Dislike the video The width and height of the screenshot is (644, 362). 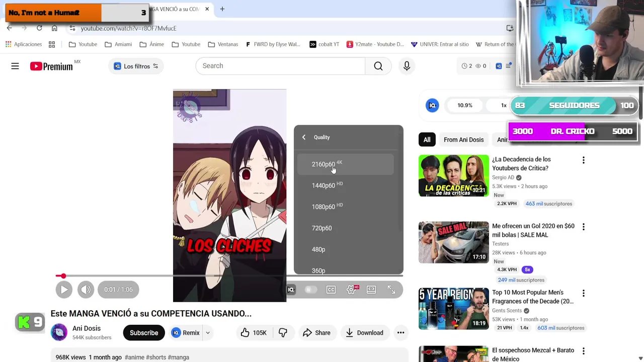point(283,333)
